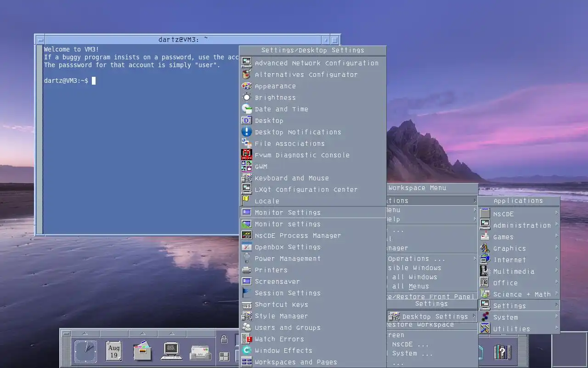Screen dimensions: 588x368
Task: Click the Power Management bulb icon
Action: [x=247, y=258]
